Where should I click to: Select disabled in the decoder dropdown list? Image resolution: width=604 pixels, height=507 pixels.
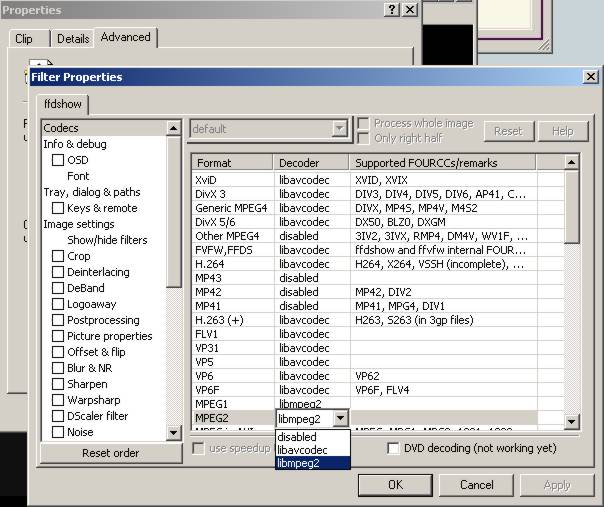point(297,437)
